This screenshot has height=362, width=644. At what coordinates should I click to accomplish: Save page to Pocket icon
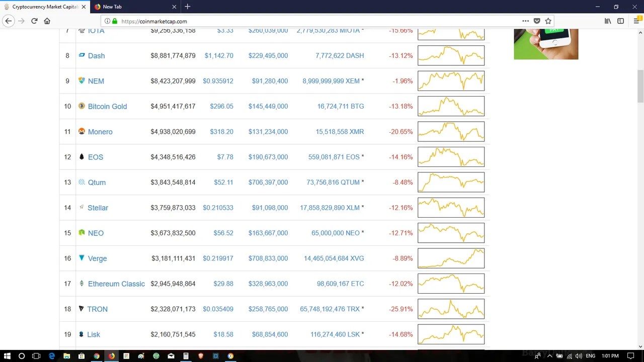(537, 21)
